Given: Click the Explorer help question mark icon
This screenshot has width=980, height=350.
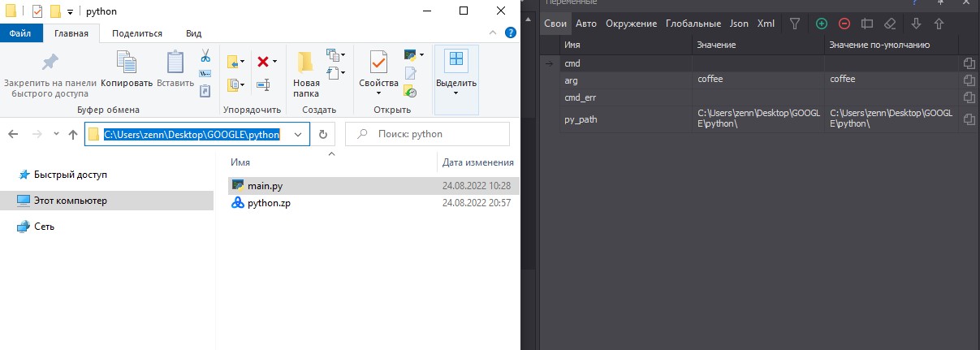Looking at the screenshot, I should 511,33.
